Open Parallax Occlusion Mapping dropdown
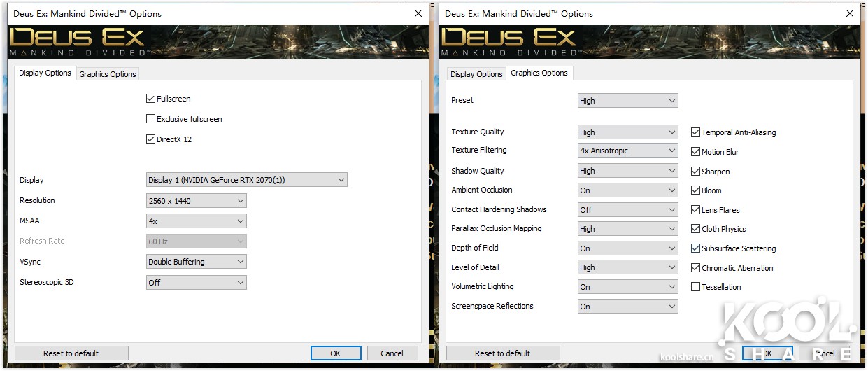Image resolution: width=868 pixels, height=371 pixels. [628, 228]
